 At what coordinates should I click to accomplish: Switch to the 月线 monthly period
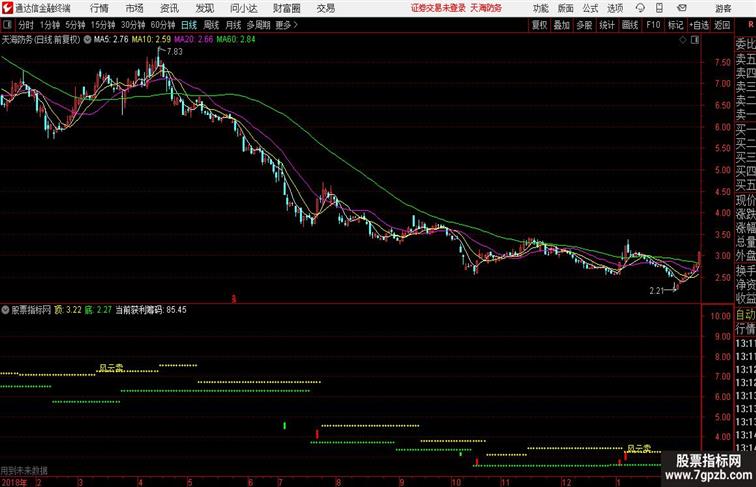233,25
